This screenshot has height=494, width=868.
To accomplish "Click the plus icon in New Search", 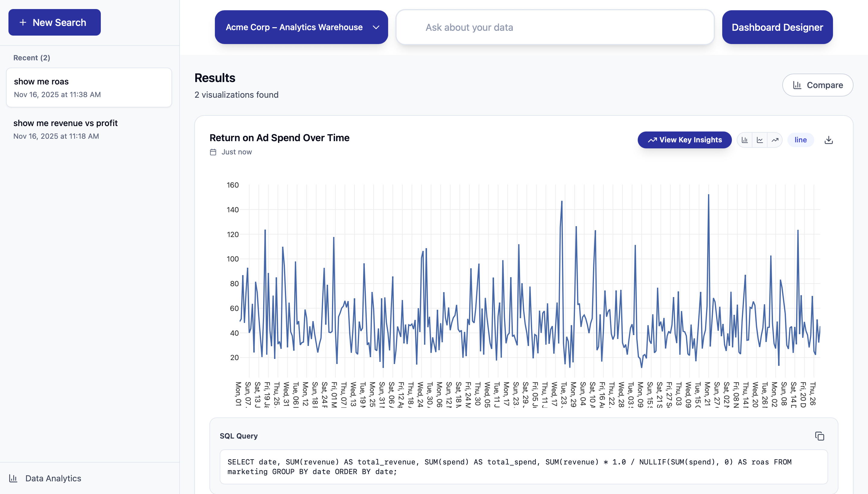I will (x=23, y=22).
